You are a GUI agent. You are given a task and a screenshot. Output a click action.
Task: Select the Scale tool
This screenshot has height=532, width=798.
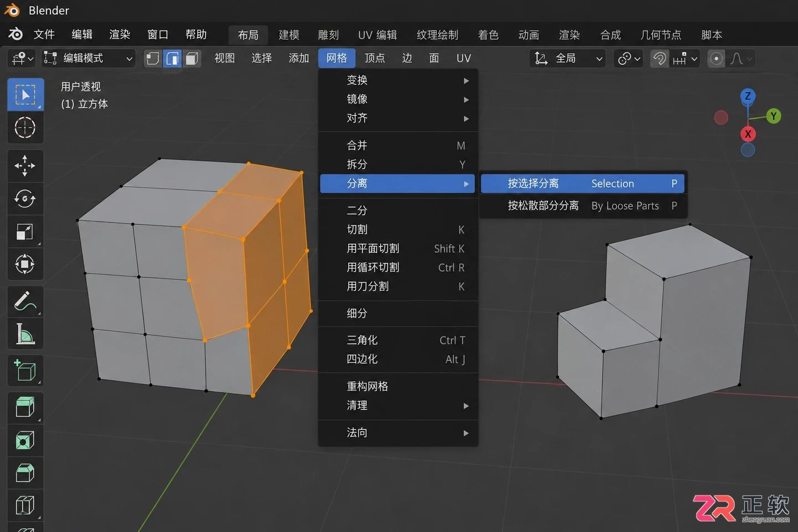pyautogui.click(x=25, y=231)
